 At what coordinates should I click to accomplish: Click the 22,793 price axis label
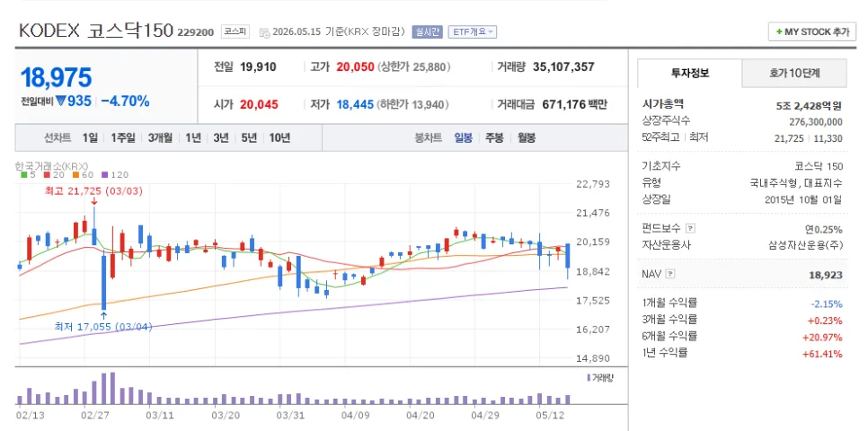(593, 184)
